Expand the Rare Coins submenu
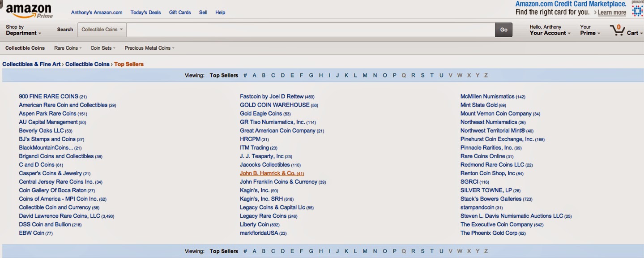Screen dimensions: 644x258 pyautogui.click(x=68, y=48)
